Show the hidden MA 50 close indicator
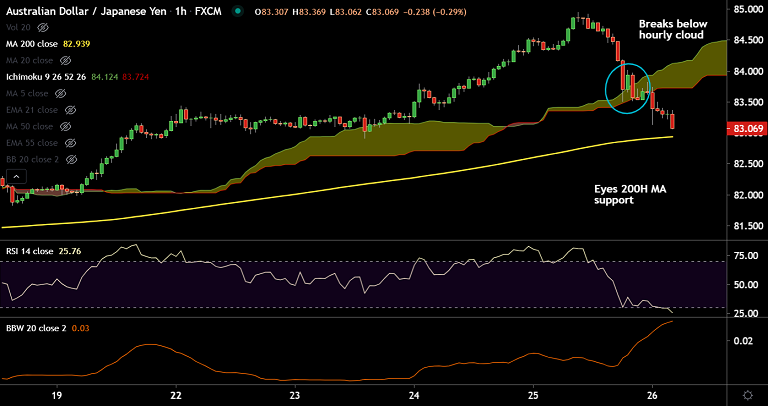768x406 pixels. tap(64, 126)
